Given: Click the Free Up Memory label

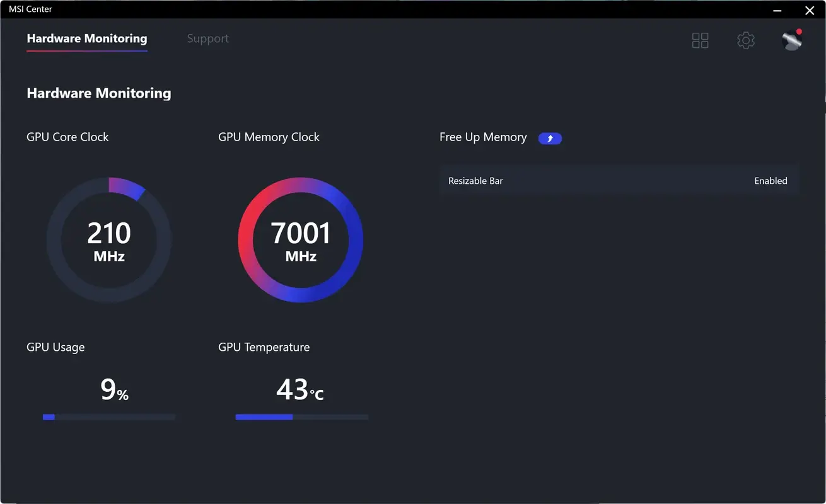Looking at the screenshot, I should (483, 137).
